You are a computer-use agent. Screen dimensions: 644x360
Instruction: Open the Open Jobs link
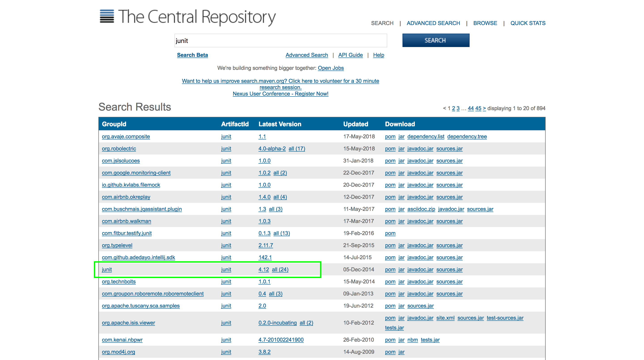(330, 68)
